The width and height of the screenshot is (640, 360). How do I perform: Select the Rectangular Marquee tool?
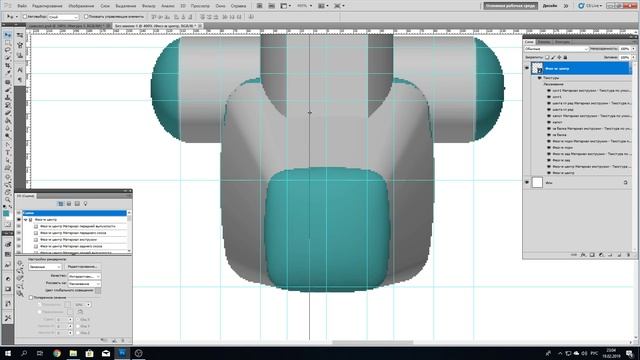(8, 42)
